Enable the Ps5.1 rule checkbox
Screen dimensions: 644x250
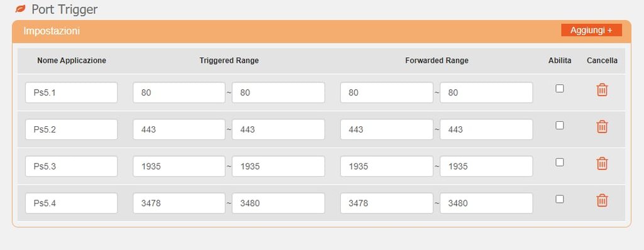[559, 89]
